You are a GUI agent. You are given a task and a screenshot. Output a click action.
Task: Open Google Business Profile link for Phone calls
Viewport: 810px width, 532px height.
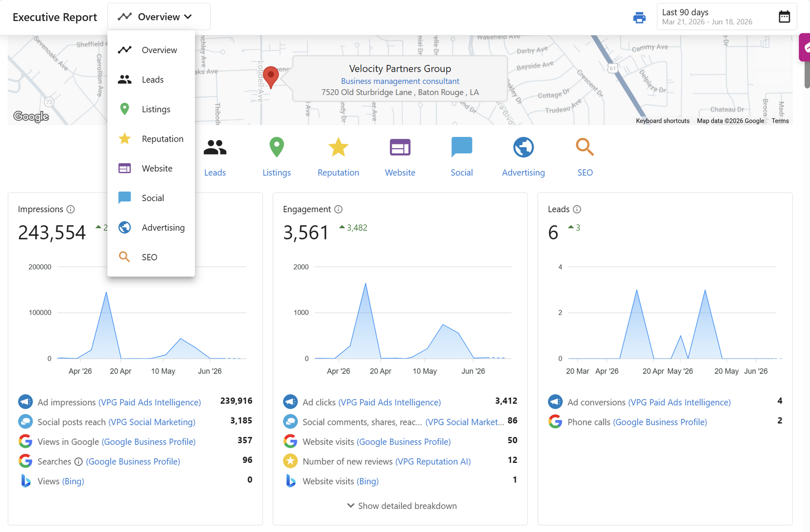click(660, 422)
